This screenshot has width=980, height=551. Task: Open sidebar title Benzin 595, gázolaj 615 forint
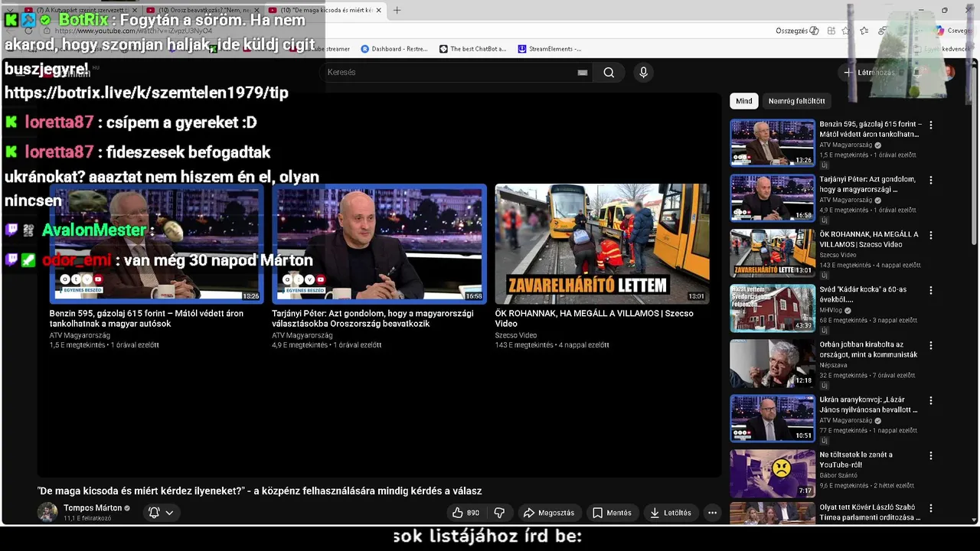pos(871,129)
